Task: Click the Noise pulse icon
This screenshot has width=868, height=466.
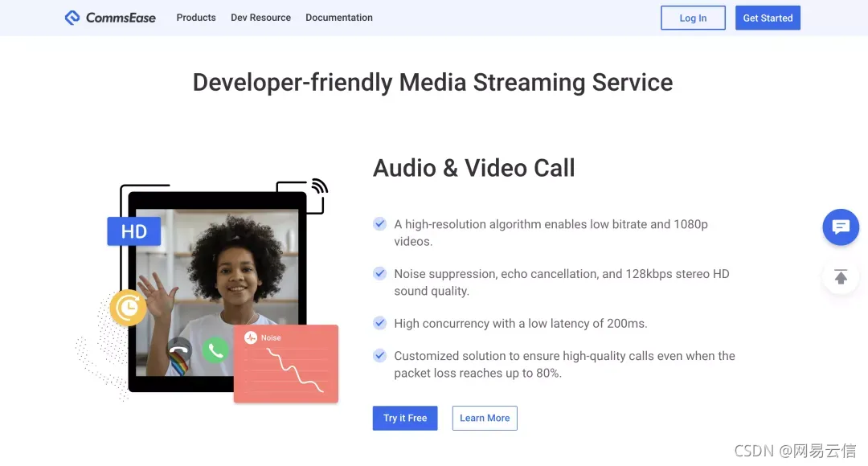Action: (251, 337)
